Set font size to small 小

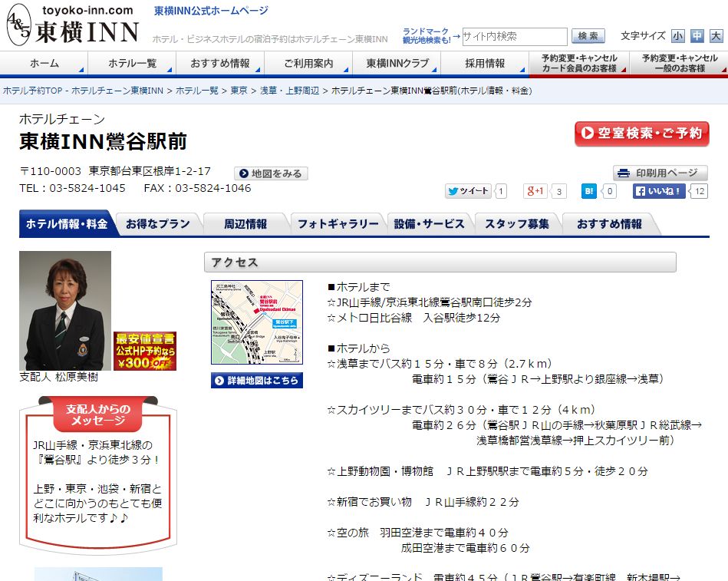click(678, 36)
